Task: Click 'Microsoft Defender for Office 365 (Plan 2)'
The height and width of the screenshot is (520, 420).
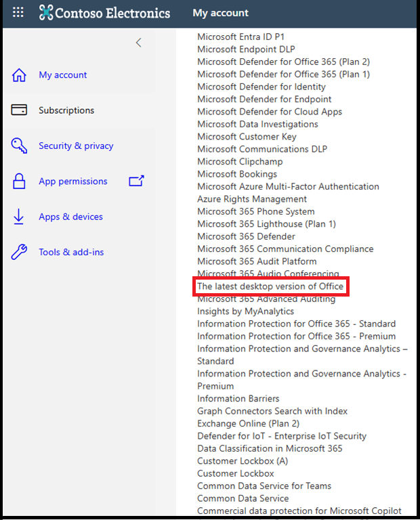Action: coord(284,62)
